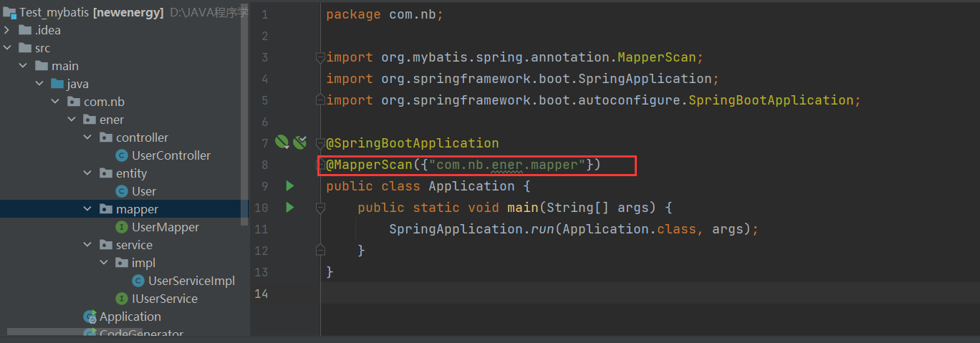The height and width of the screenshot is (343, 980).
Task: Click the UserController class icon in project tree
Action: [122, 155]
